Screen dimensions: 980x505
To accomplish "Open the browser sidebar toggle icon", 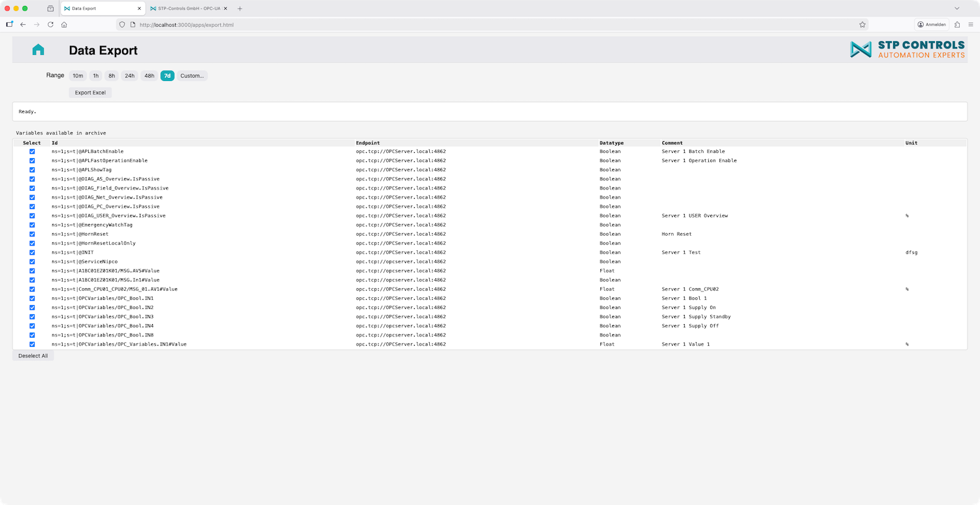I will click(x=9, y=24).
